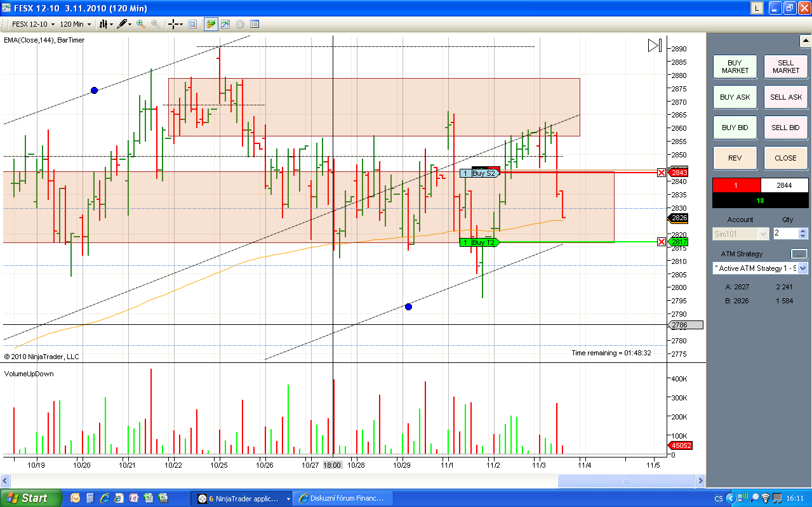
Task: Click the greyed strategies coin icon
Action: [240, 24]
